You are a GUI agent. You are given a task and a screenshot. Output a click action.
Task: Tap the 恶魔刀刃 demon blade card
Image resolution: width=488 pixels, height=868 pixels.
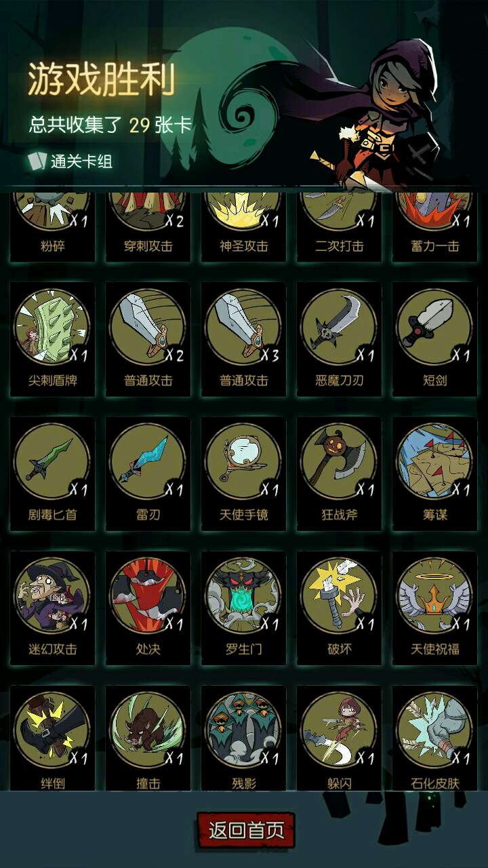(x=340, y=338)
